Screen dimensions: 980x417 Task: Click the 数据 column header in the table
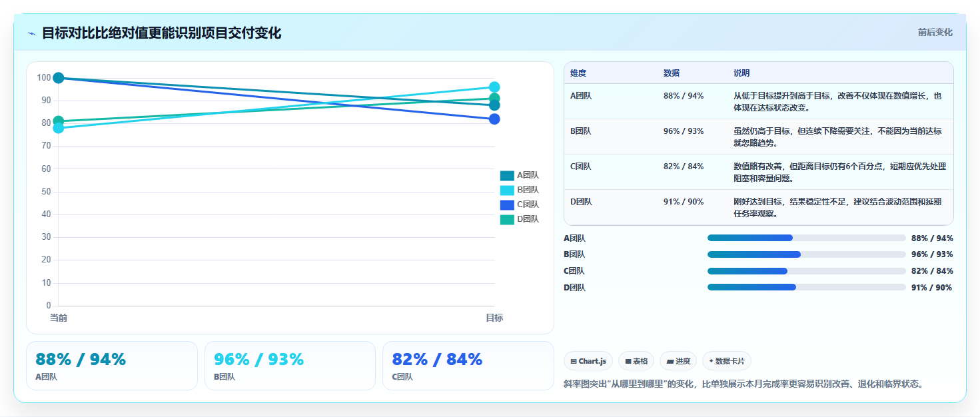(x=672, y=73)
